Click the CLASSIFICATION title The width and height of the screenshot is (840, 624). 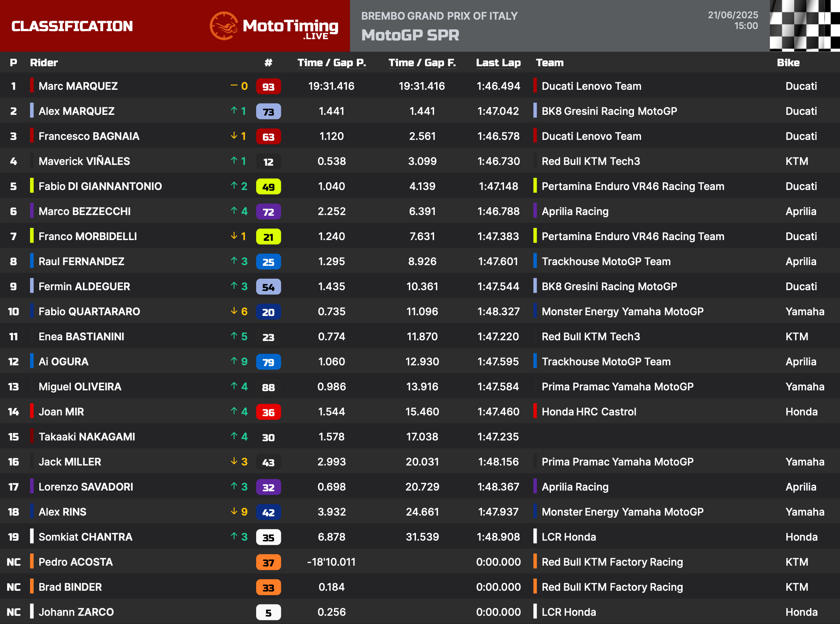[72, 26]
